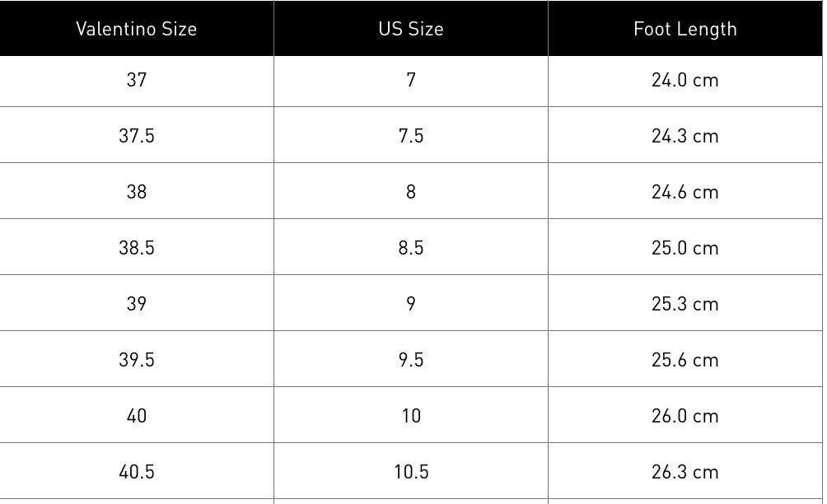
Task: Click the 25.6 cm foot length cell
Action: click(x=685, y=360)
